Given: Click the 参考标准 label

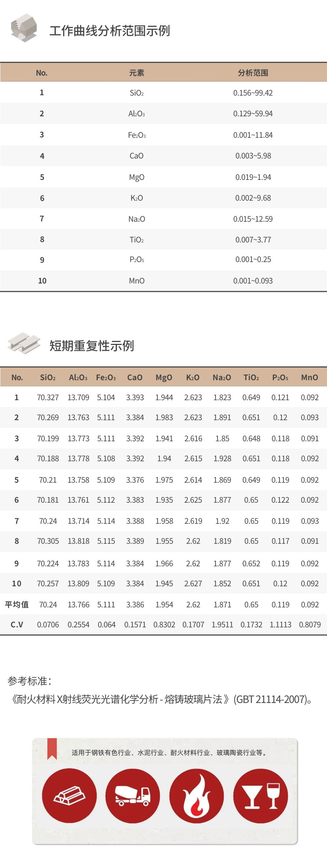Looking at the screenshot, I should 29,681.
